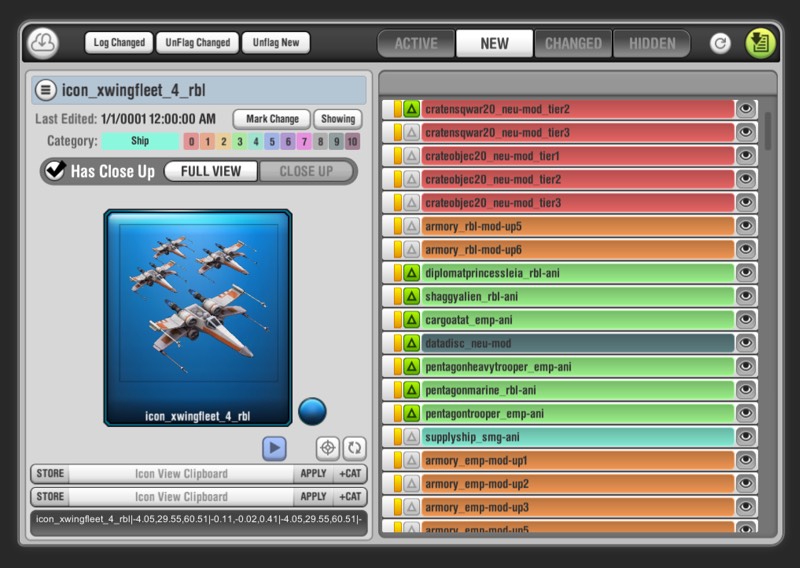This screenshot has height=568, width=800.
Task: Toggle visibility eye for datadisc_neu-mod
Action: pos(745,343)
